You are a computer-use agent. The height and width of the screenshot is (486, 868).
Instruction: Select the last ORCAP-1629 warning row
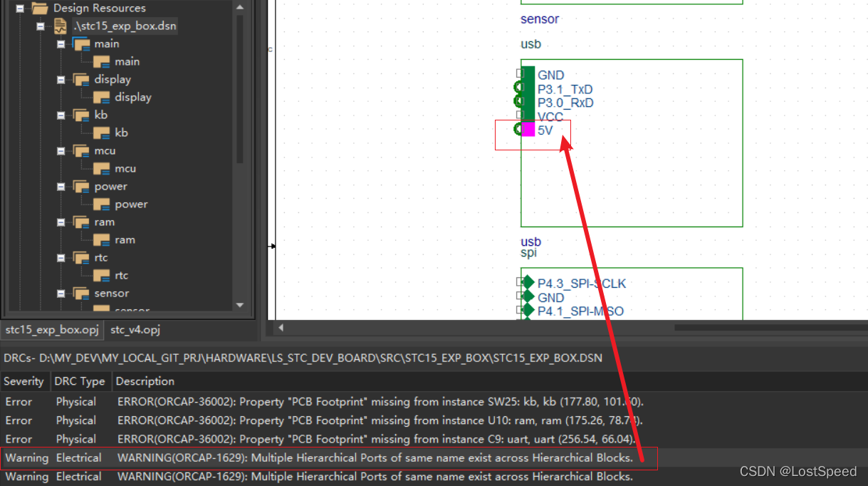(x=434, y=476)
